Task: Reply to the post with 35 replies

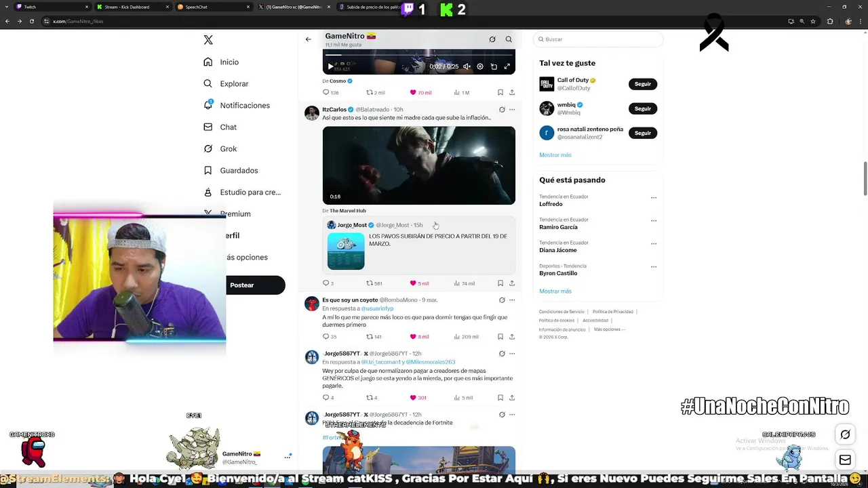Action: click(330, 336)
